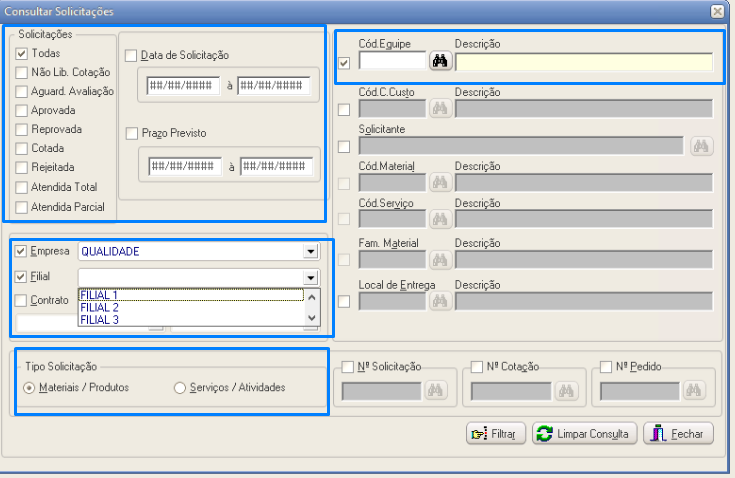This screenshot has width=735, height=478.
Task: Click binoculars lookup icon for Cód.C.Custo
Action: [440, 108]
